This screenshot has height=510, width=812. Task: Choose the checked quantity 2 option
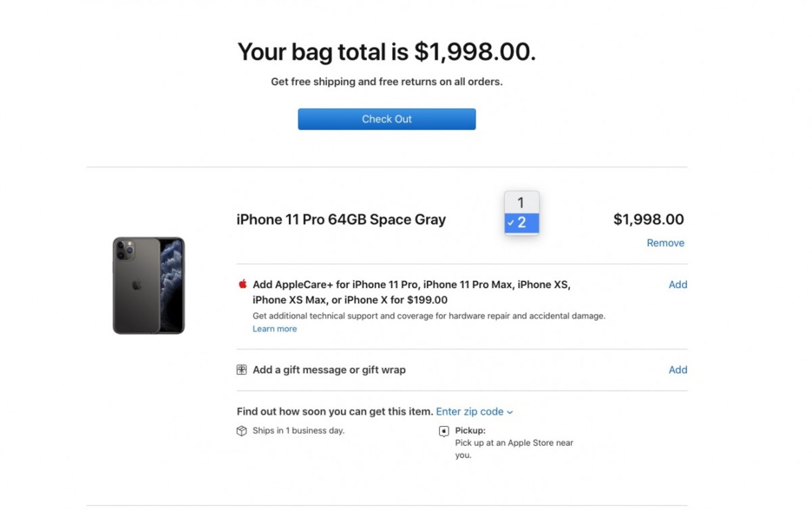click(521, 222)
